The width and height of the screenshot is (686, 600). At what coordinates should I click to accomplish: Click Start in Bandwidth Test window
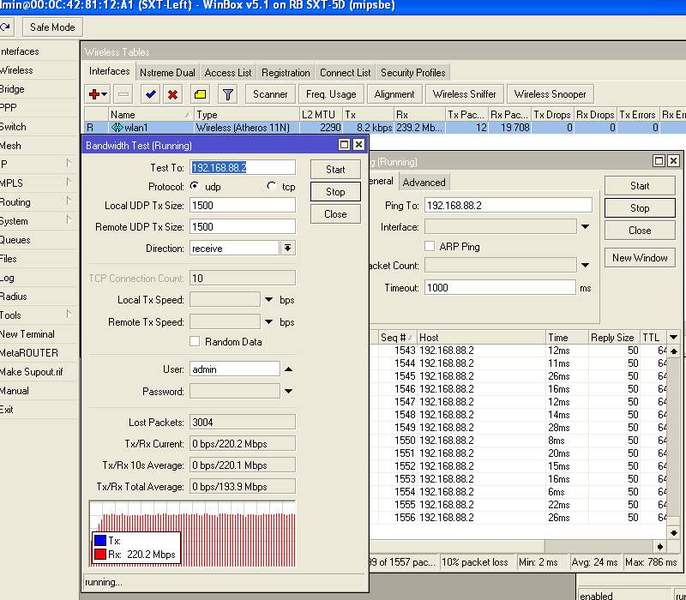pos(335,169)
